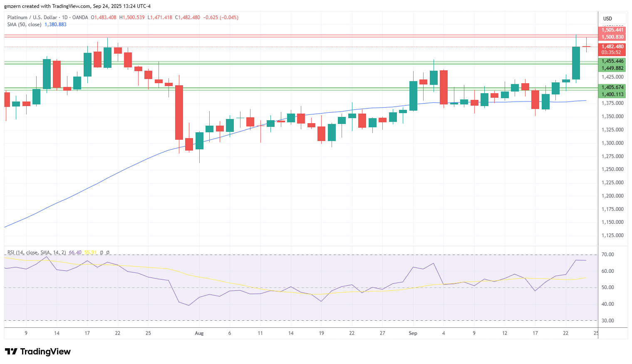Select the yellow RSI average value 55.91
The width and height of the screenshot is (632, 364).
click(90, 253)
